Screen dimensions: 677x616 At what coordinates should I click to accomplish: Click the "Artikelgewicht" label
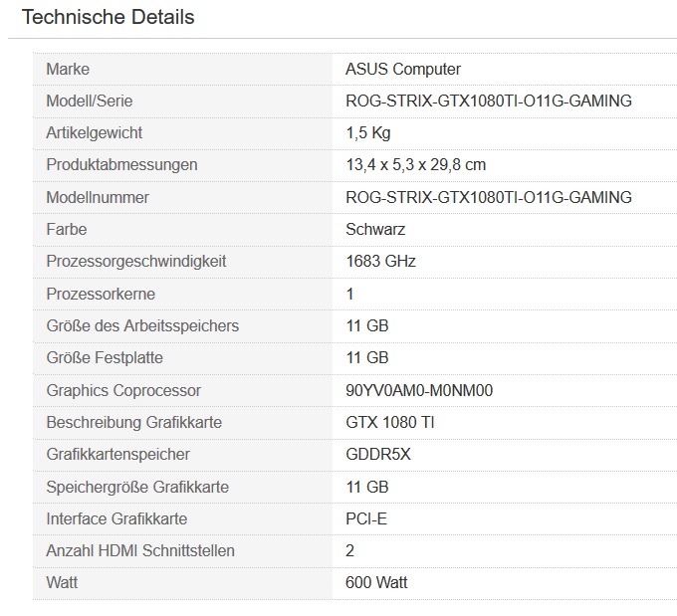pyautogui.click(x=94, y=132)
